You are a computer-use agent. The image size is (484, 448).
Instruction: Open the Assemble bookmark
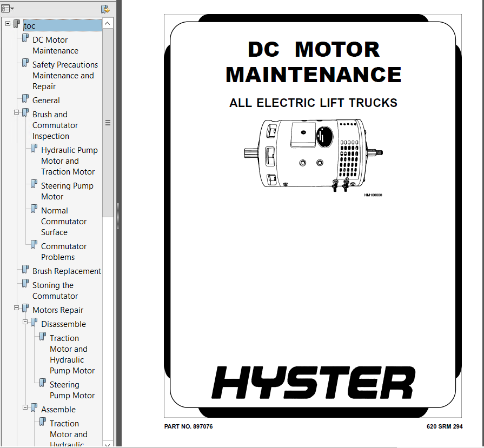click(x=58, y=410)
